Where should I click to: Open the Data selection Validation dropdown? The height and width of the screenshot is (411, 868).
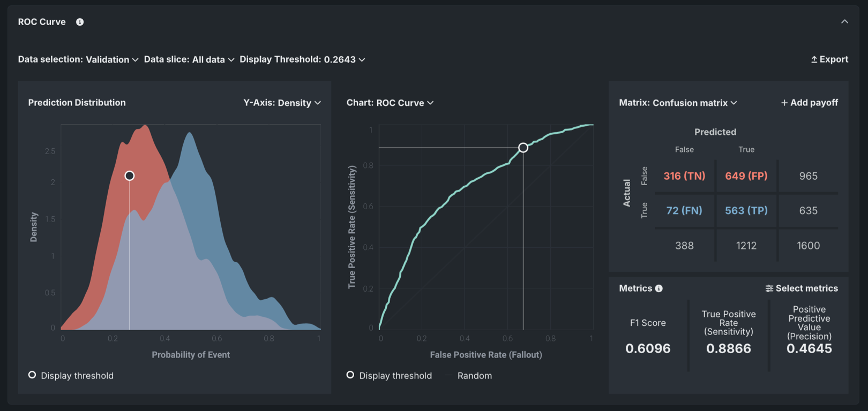coord(78,59)
